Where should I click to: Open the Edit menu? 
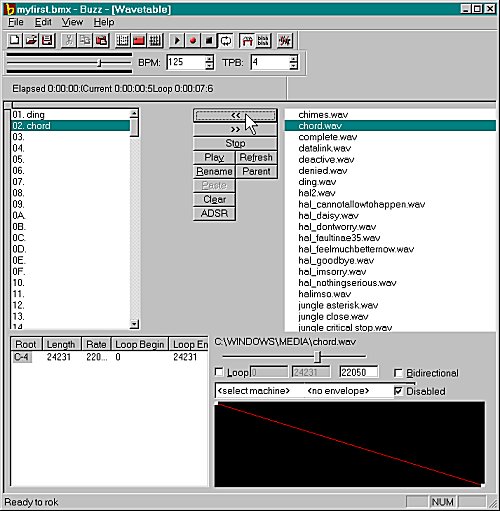pos(43,22)
